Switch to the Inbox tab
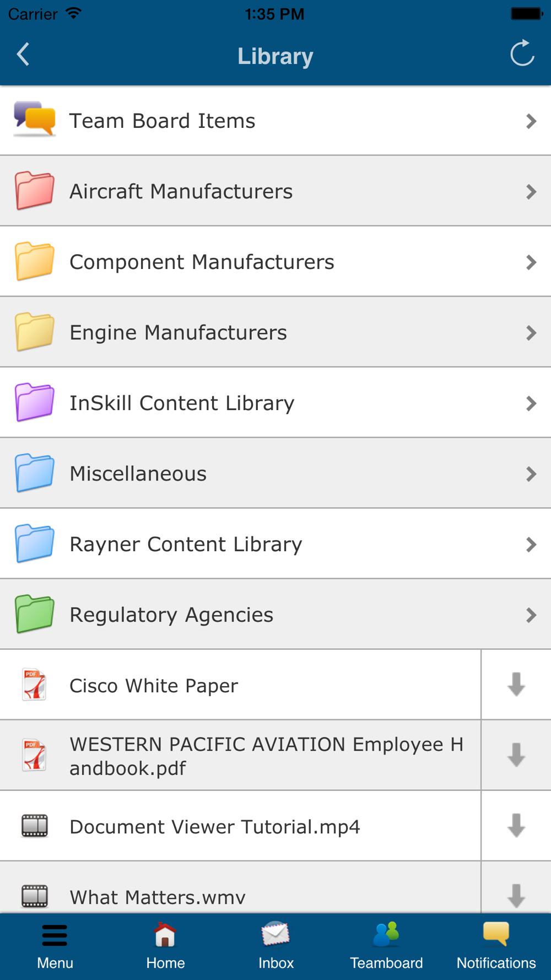Viewport: 551px width, 980px height. 275,947
